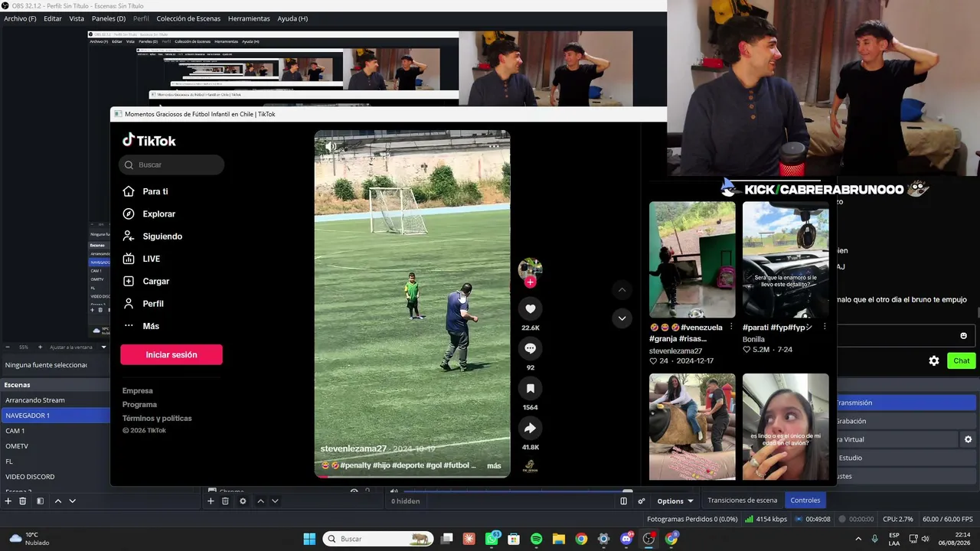Open Perfil in the TikTok sidebar
The image size is (980, 551).
152,304
